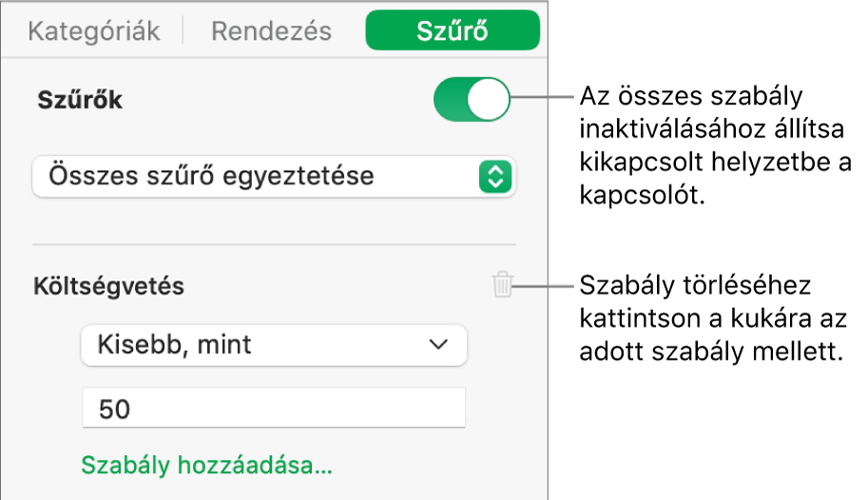
Task: Click the callout line beside the Szűrők switch
Action: click(x=540, y=96)
